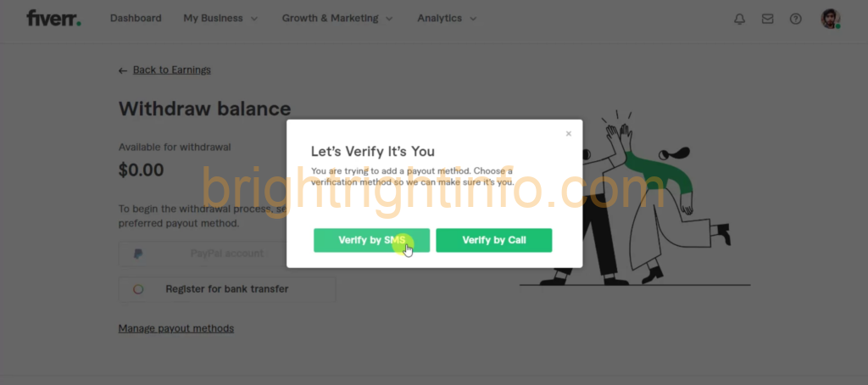This screenshot has width=868, height=385.
Task: Click the help question mark icon
Action: (795, 19)
